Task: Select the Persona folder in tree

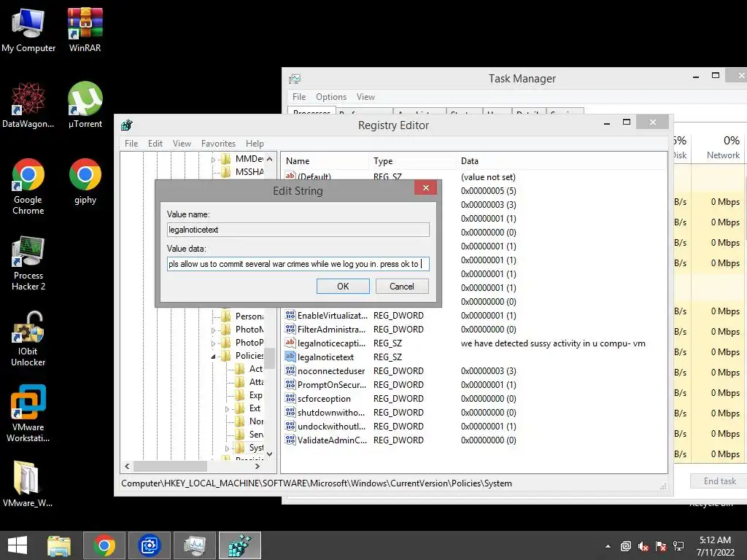Action: pyautogui.click(x=243, y=316)
